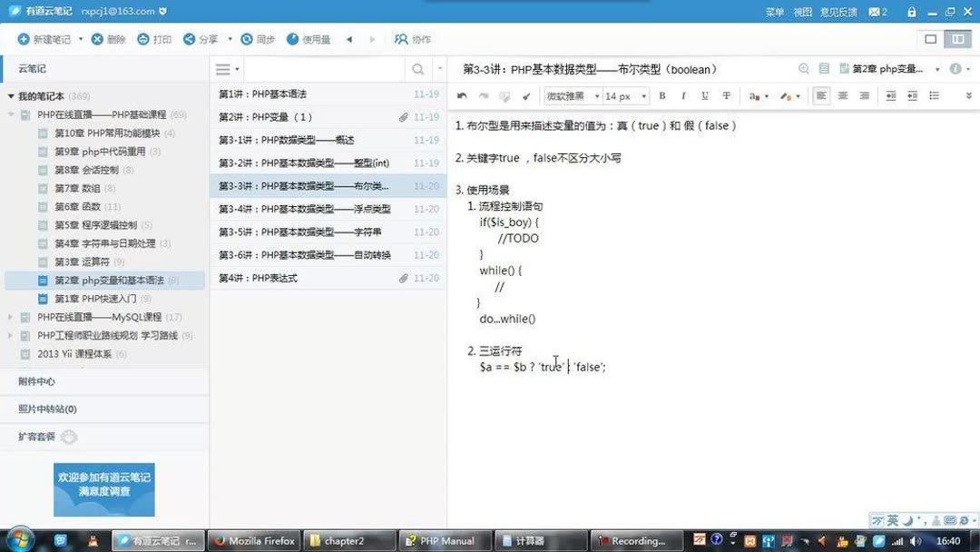The width and height of the screenshot is (980, 552).
Task: Pick a font color from the color swatch
Action: point(755,95)
